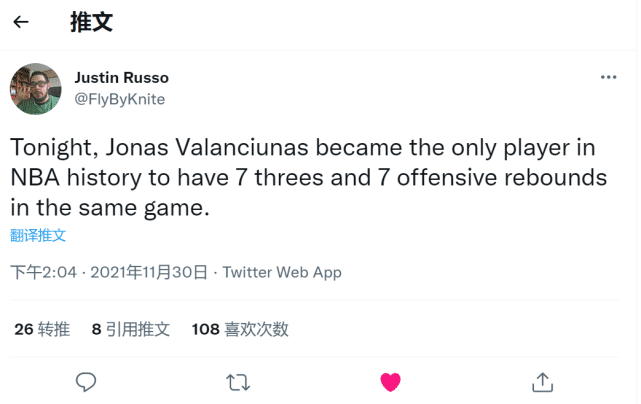Screen dimensions: 641x404
Task: View the 108 喜欢次数 likes list
Action: pyautogui.click(x=240, y=328)
